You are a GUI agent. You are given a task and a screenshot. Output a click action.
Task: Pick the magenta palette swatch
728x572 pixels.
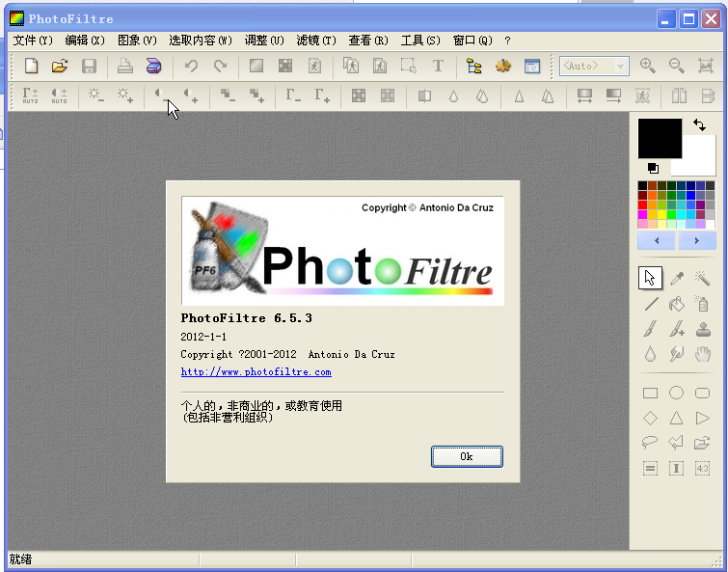click(642, 214)
